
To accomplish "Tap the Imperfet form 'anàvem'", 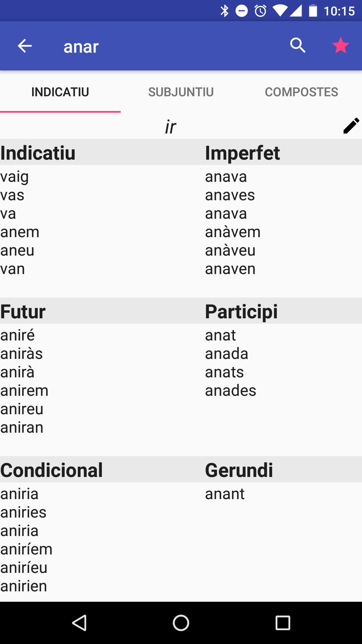I will click(x=233, y=232).
